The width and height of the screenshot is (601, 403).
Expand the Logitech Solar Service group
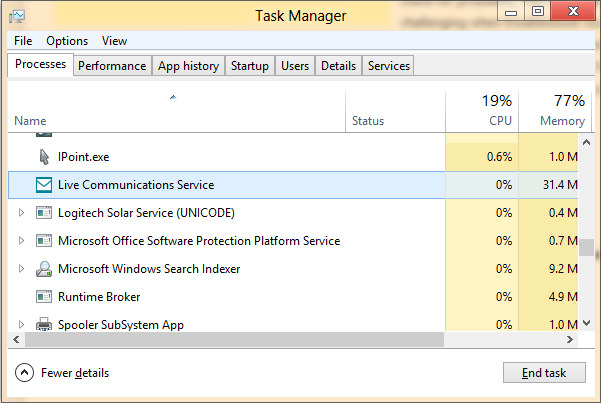(x=21, y=212)
